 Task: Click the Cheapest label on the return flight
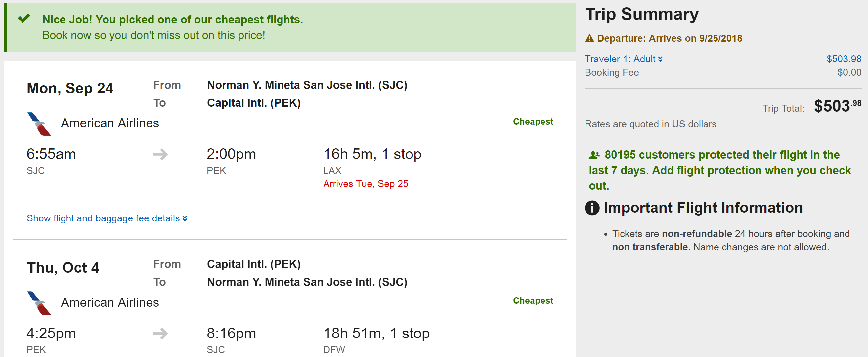click(x=533, y=301)
